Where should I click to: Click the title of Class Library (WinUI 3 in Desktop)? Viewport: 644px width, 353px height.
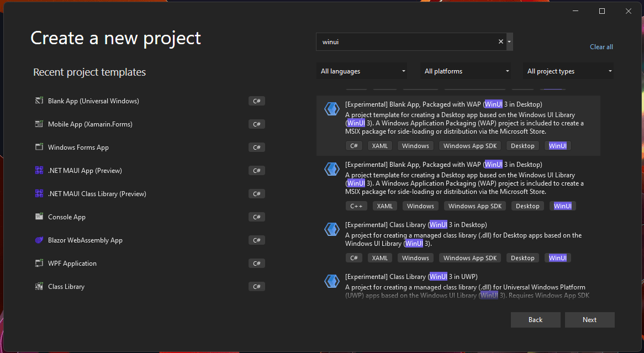point(416,225)
